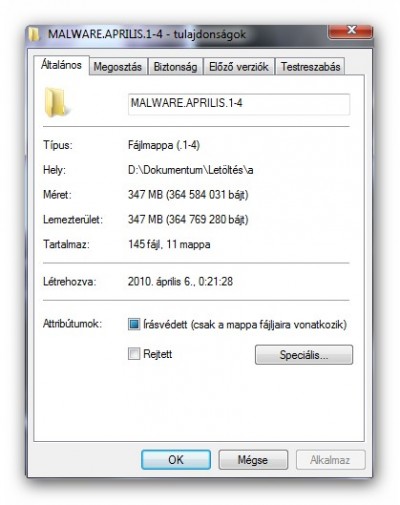Enable the Rejtett checkbox
Viewport: 400px width, 505px height.
point(134,354)
